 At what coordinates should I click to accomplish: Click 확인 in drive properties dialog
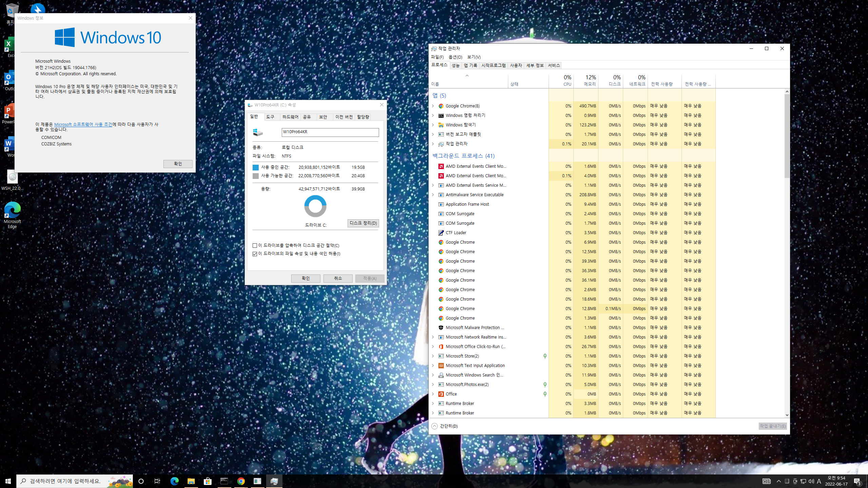305,278
